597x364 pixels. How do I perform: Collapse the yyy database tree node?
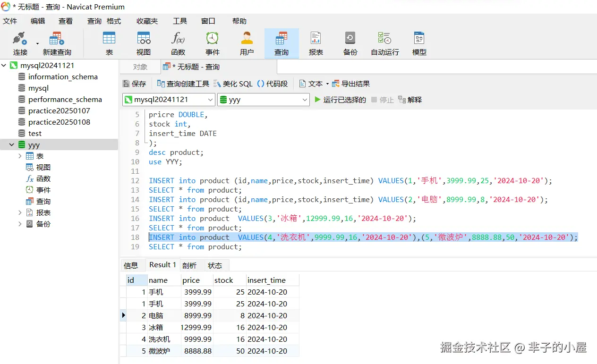(12, 144)
